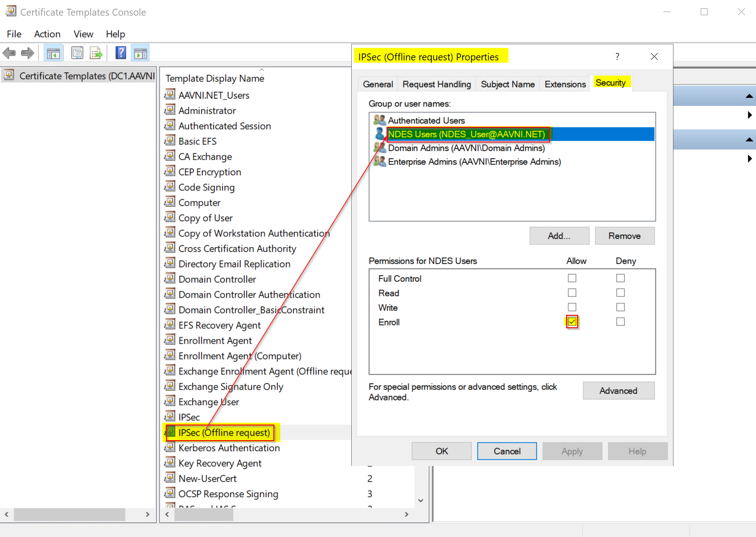The height and width of the screenshot is (537, 756).
Task: Click the Advanced button
Action: [x=618, y=390]
